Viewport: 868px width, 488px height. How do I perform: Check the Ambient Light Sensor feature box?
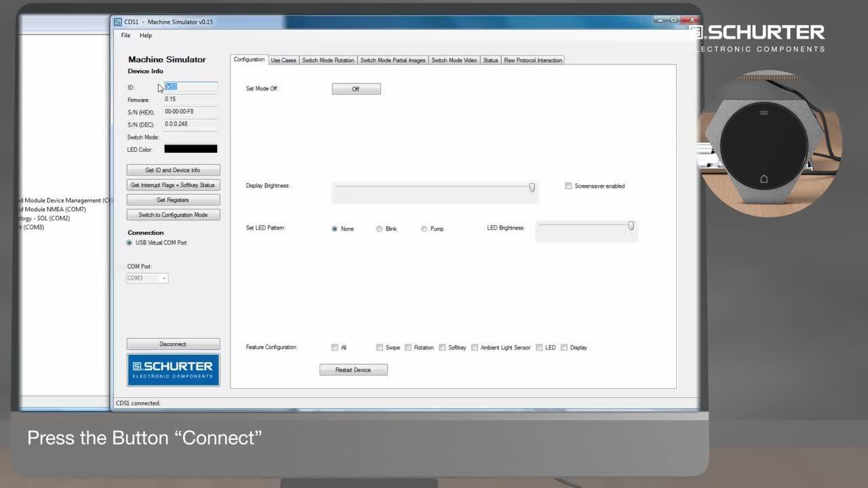tap(475, 348)
